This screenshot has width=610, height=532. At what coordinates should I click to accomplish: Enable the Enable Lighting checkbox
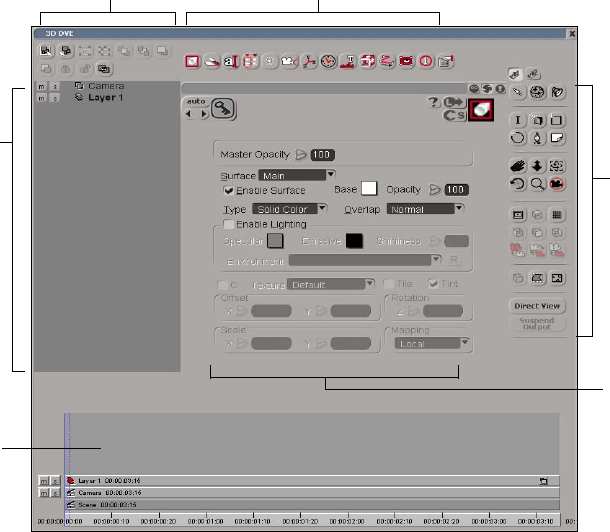pos(229,224)
